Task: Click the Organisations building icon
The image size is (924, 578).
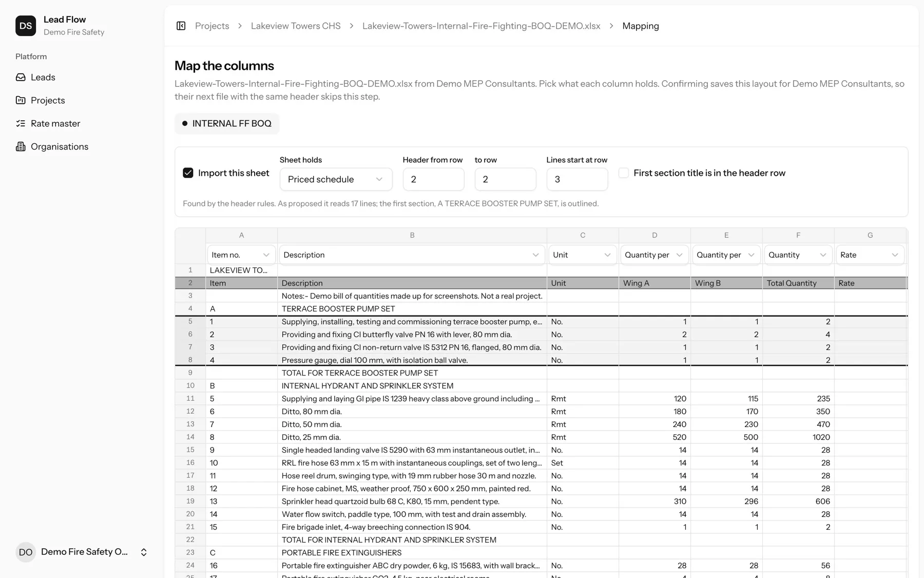Action: 21,146
